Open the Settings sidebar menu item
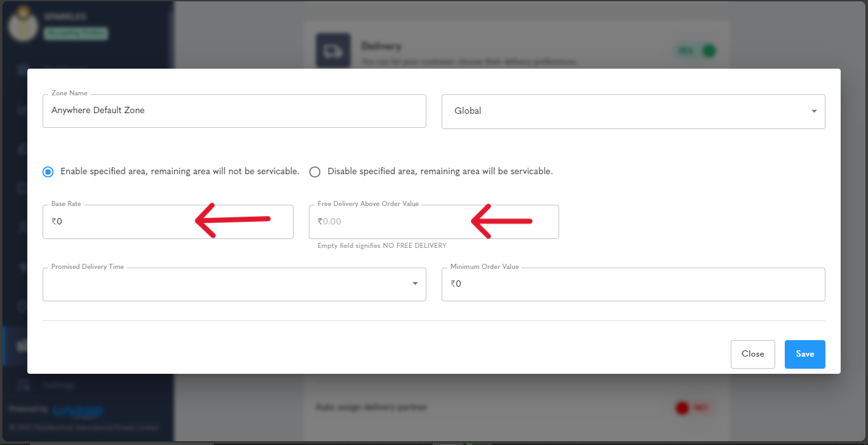868x445 pixels. point(86,385)
